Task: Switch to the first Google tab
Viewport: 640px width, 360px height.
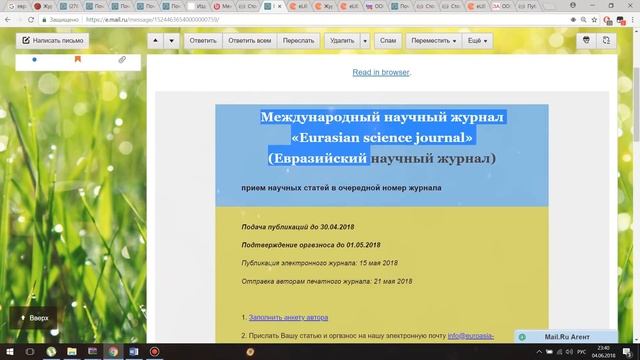Action: [17, 6]
